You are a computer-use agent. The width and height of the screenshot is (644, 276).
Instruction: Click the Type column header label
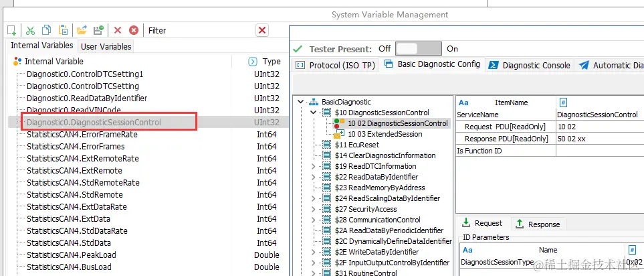[x=272, y=62]
